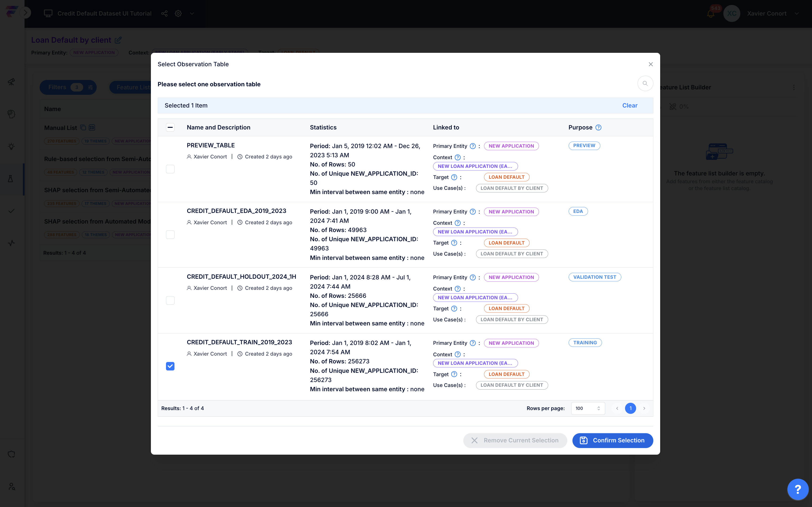Uncheck the CREDIT_DEFAULT_TRAIN_2019_2023 checkbox
Image resolution: width=812 pixels, height=507 pixels.
click(x=170, y=366)
